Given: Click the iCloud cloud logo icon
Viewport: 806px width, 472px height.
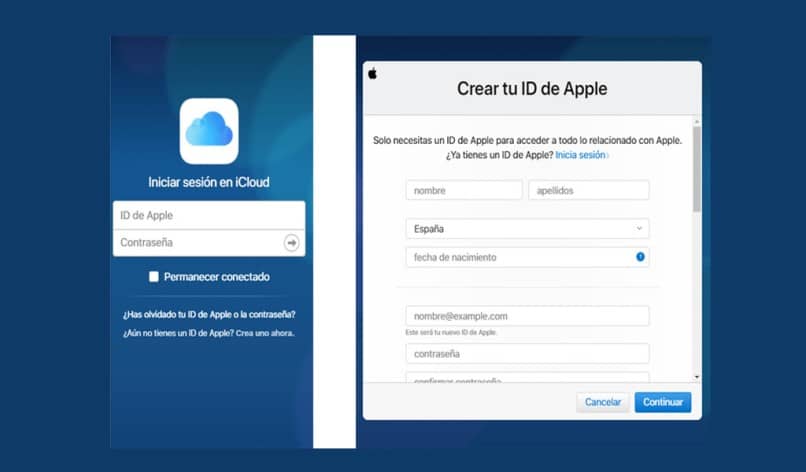Looking at the screenshot, I should click(209, 131).
